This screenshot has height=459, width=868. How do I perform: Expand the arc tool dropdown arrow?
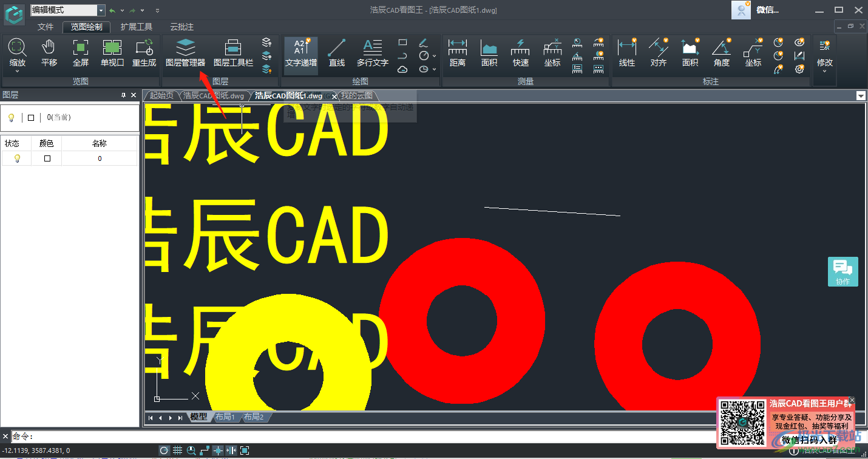point(435,69)
